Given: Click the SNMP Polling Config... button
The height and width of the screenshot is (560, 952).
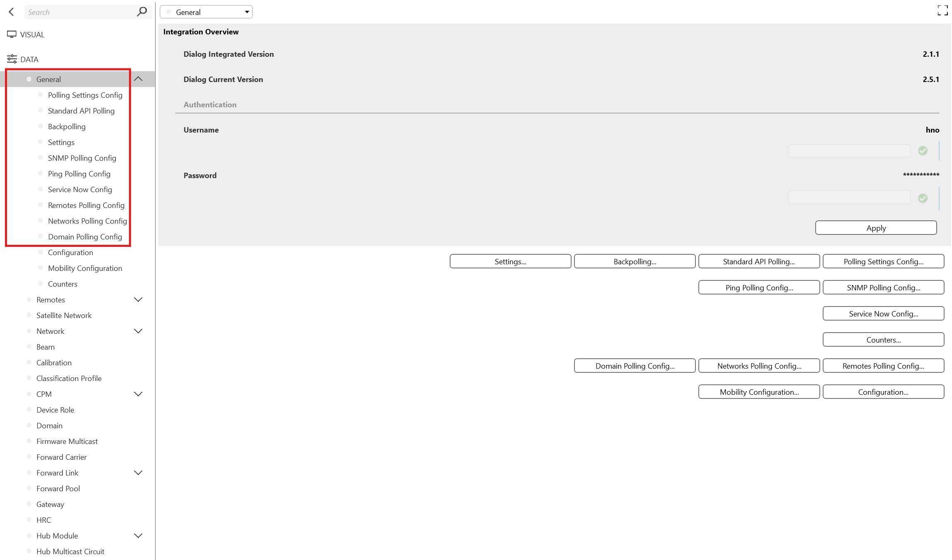Looking at the screenshot, I should tap(883, 287).
